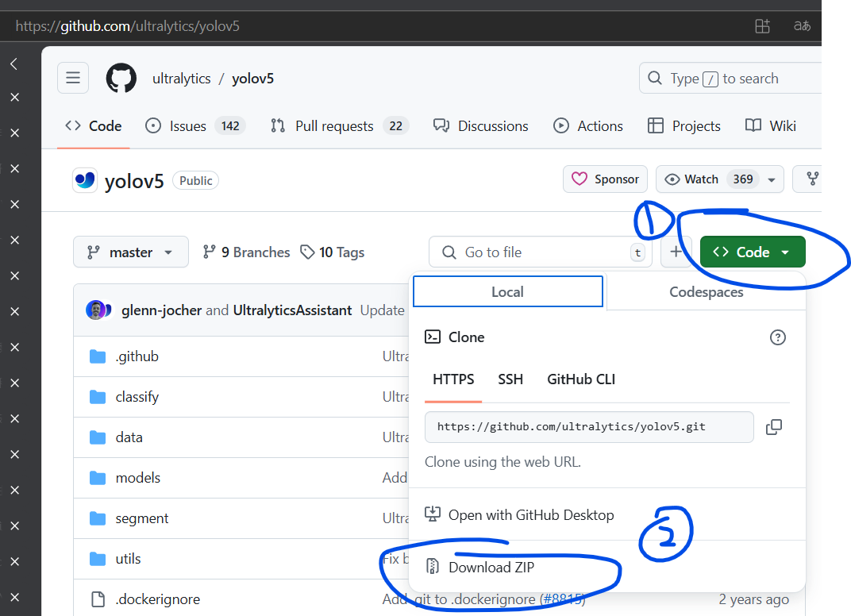
Task: Click the browser address bar URL
Action: click(x=128, y=26)
